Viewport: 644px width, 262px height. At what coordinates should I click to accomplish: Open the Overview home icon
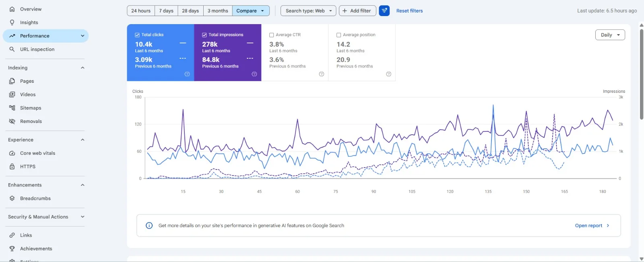tap(12, 9)
